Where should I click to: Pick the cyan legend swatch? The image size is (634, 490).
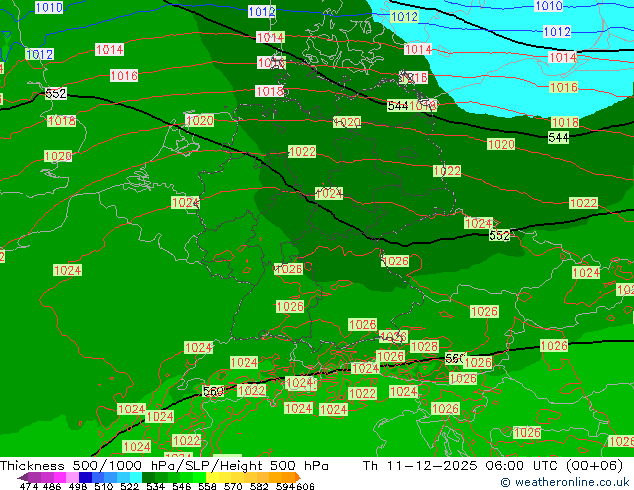[136, 477]
